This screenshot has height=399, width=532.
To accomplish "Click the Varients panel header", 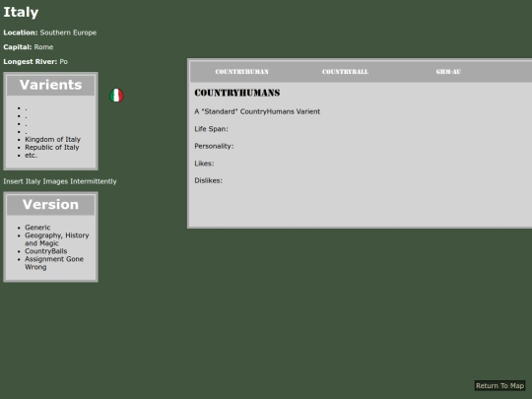I will point(50,85).
